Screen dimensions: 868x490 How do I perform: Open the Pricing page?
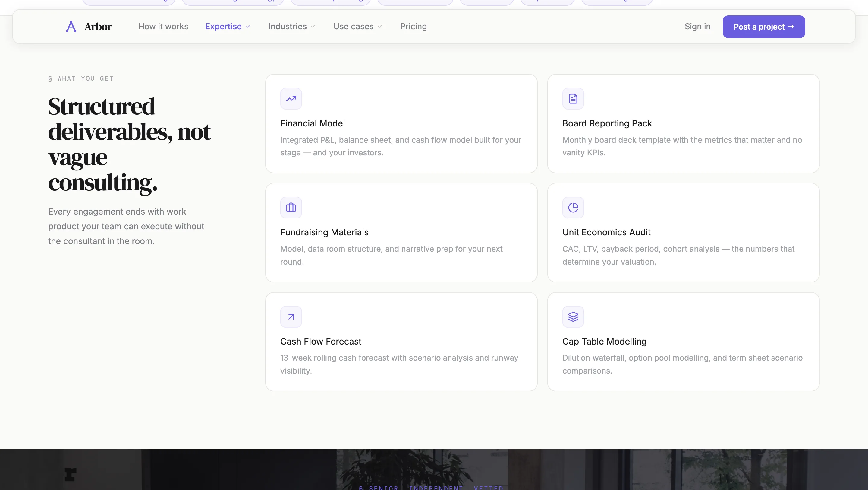coord(413,26)
